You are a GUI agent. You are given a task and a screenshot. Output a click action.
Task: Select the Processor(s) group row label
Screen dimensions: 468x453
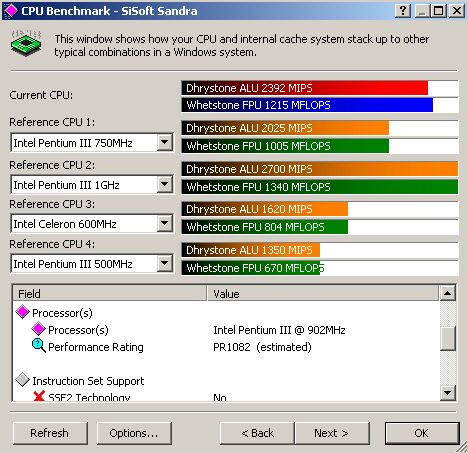[x=62, y=313]
